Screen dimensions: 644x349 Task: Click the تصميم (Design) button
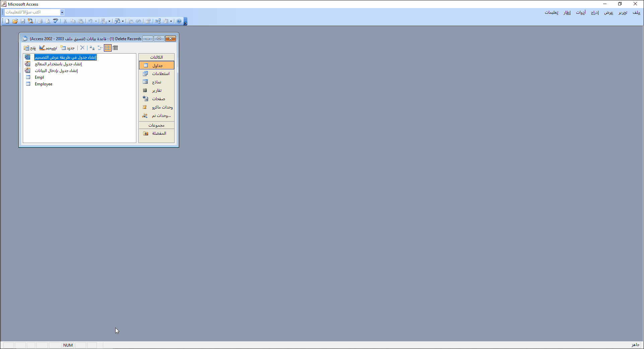click(48, 48)
